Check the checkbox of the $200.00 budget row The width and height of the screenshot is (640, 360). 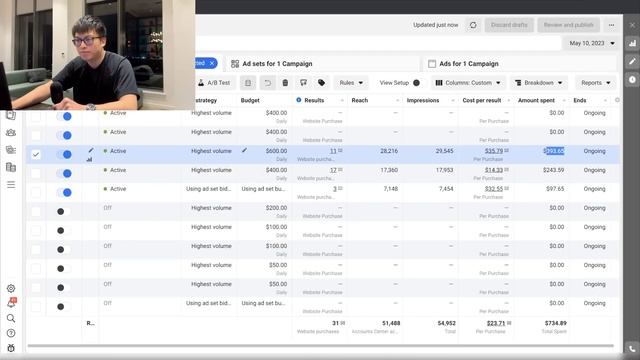(36, 211)
